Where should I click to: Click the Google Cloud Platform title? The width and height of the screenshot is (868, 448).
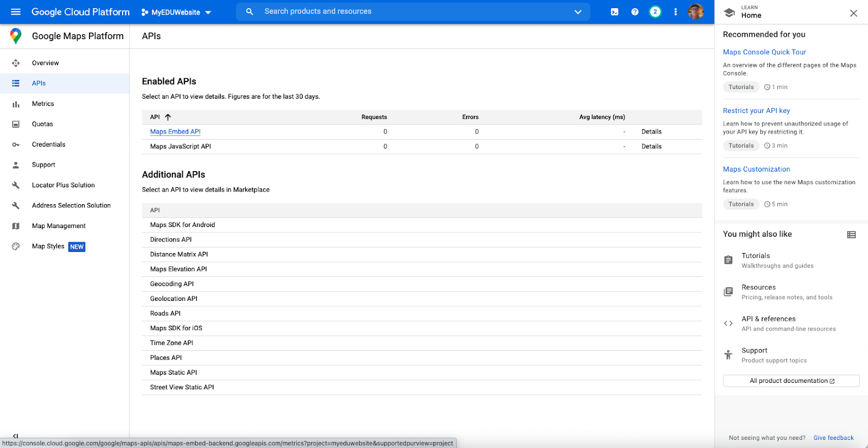(x=80, y=12)
